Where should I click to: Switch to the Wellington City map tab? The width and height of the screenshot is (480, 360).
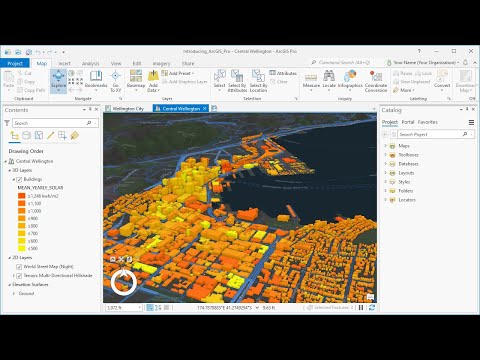coord(128,109)
